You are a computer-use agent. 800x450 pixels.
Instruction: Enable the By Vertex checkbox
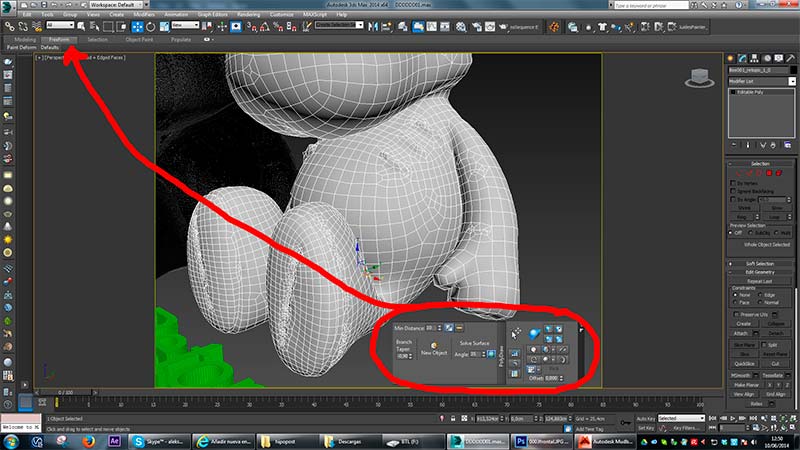[x=733, y=184]
